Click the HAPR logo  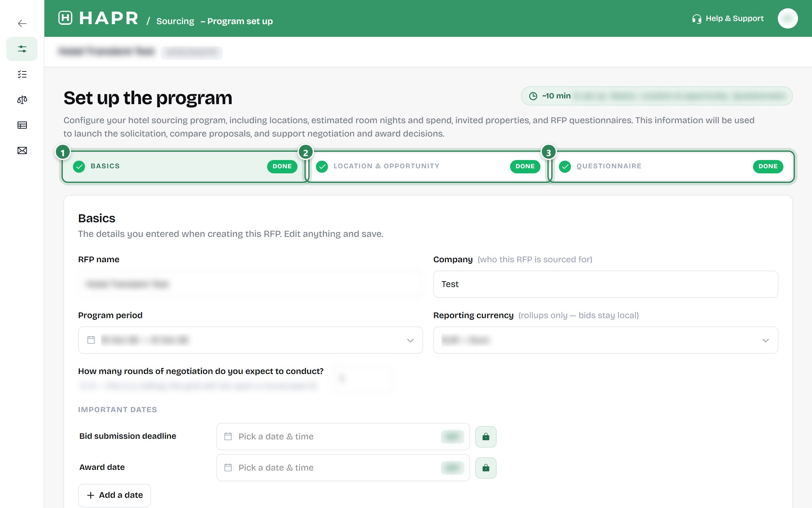coord(98,18)
